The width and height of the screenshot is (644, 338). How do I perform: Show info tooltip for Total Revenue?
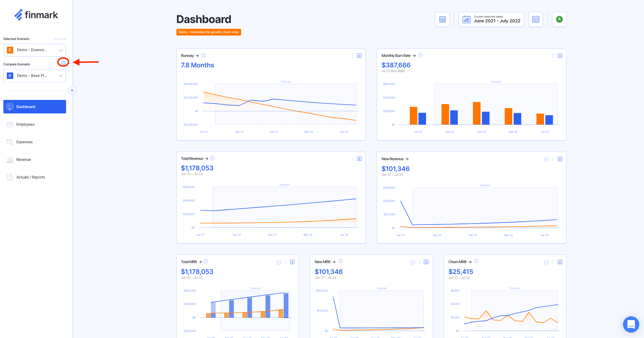tap(213, 158)
